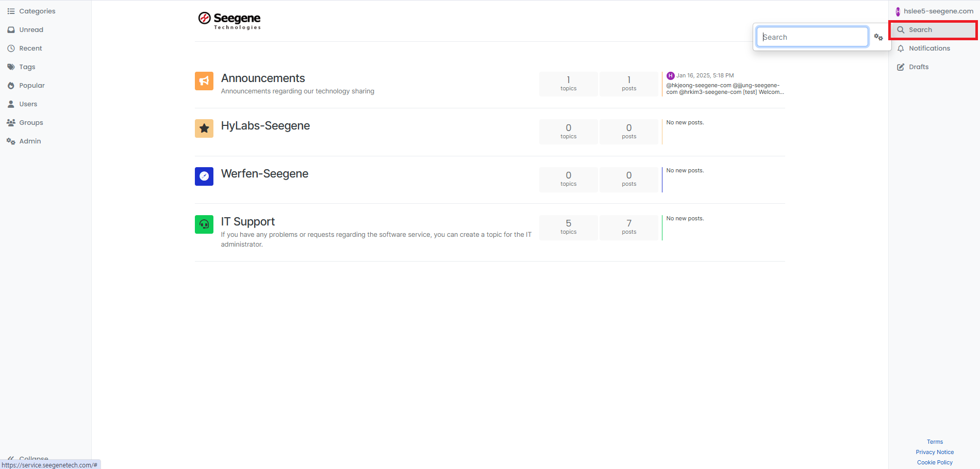The height and width of the screenshot is (469, 980).
Task: Open Drafts from the right sidebar
Action: (918, 67)
